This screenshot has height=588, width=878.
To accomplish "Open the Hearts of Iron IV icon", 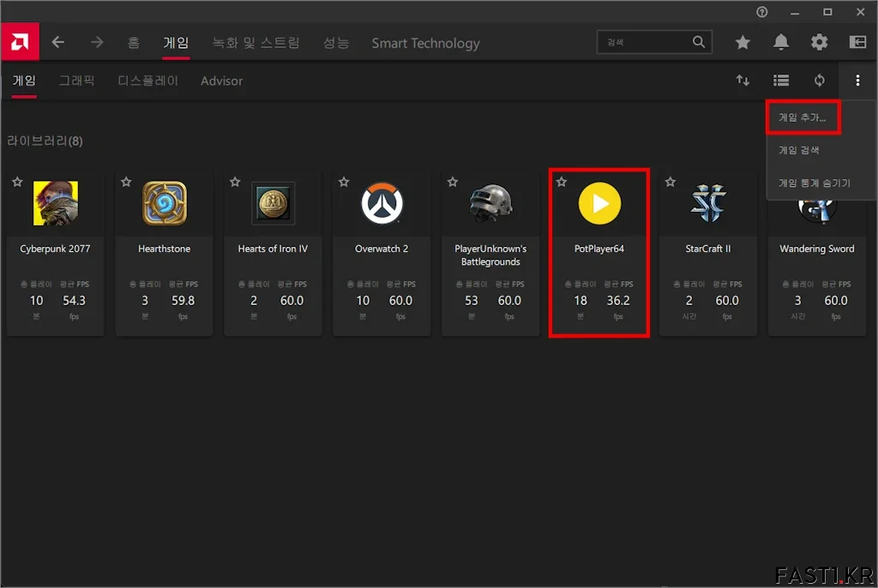I will [273, 203].
